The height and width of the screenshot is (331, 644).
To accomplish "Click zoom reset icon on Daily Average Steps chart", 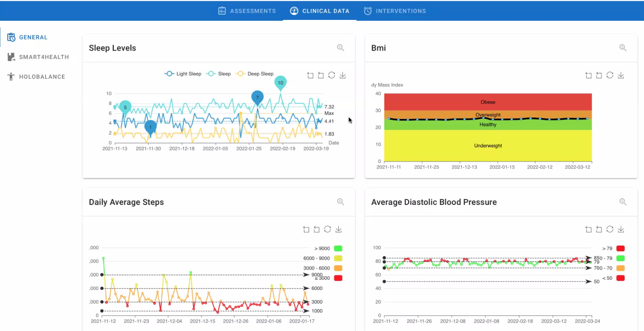I will coord(317,229).
